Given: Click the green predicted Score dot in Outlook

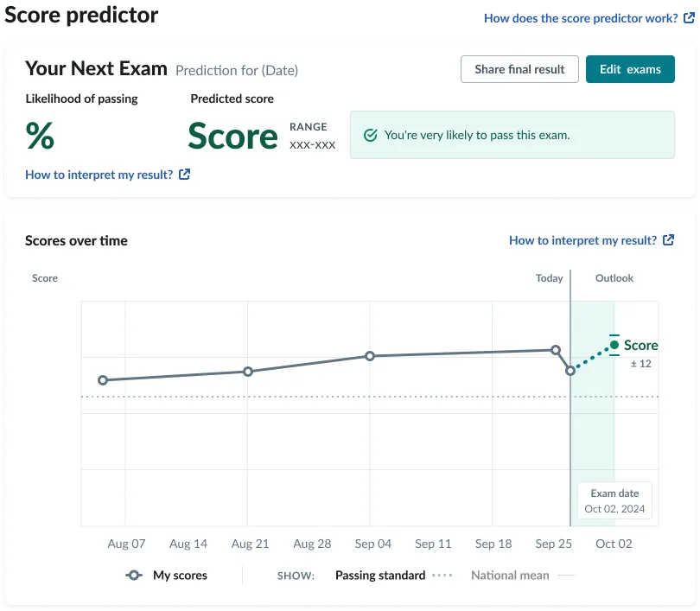Looking at the screenshot, I should tap(614, 345).
